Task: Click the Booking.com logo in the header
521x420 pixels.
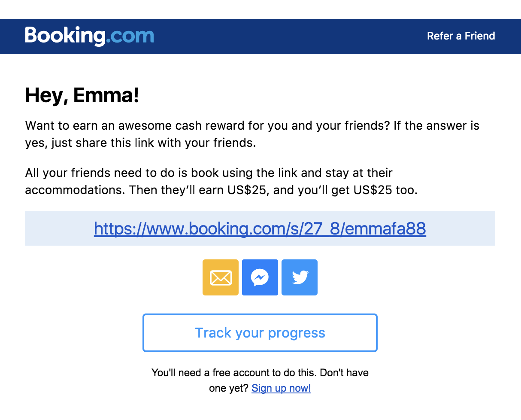Action: click(x=89, y=36)
